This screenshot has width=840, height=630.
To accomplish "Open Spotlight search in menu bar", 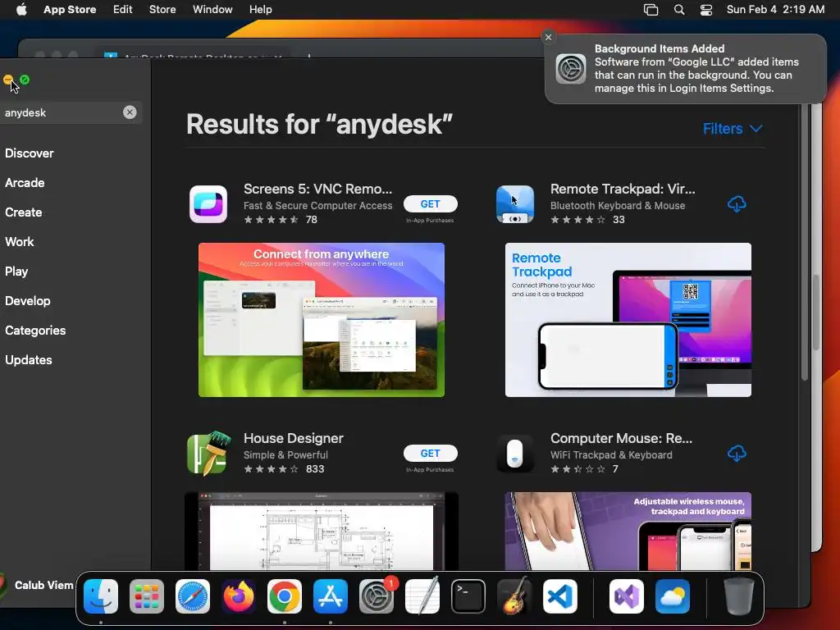I will (679, 10).
